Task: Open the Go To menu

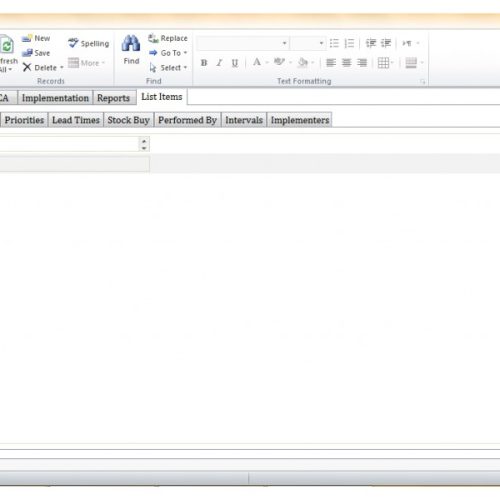Action: pos(168,53)
